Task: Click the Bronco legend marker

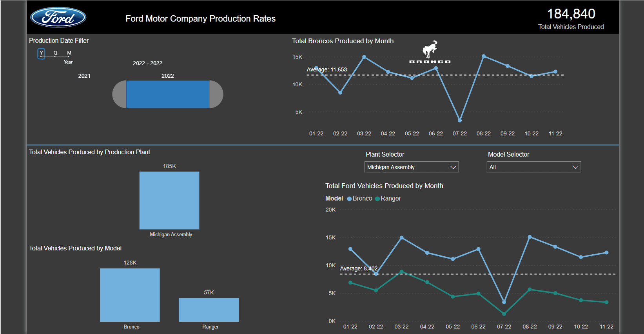Action: pos(349,199)
